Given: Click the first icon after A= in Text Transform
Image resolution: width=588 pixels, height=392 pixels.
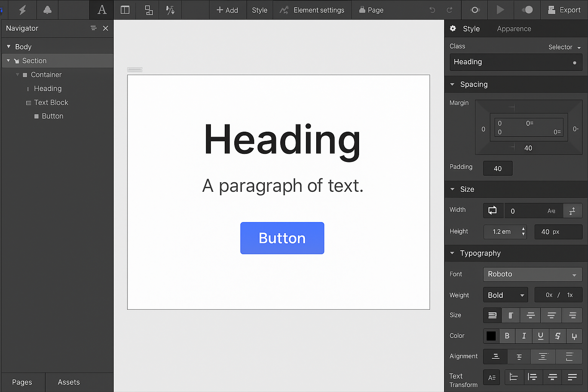Looking at the screenshot, I should [514, 377].
